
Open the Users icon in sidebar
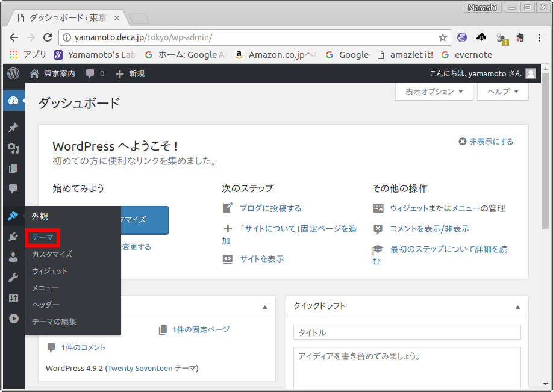tap(13, 257)
